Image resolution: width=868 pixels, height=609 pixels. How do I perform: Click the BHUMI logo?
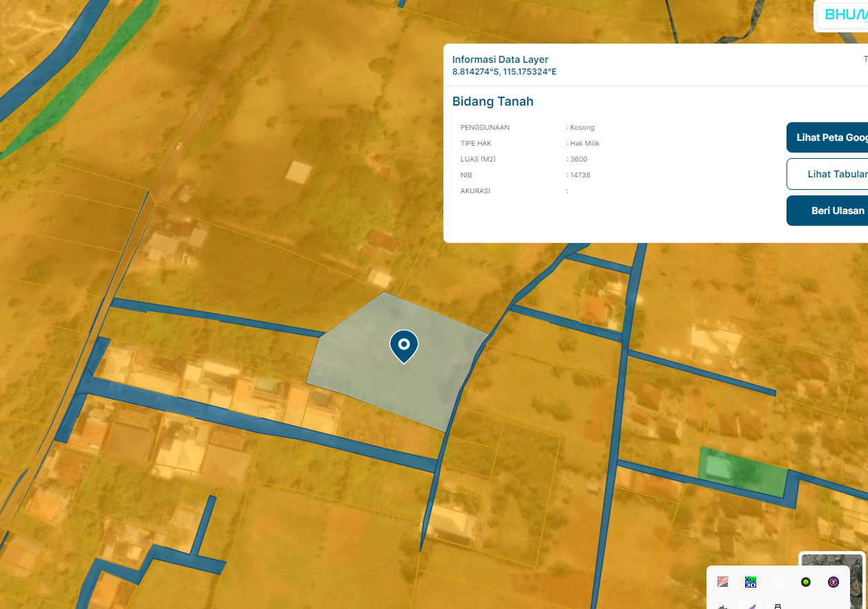tap(842, 16)
